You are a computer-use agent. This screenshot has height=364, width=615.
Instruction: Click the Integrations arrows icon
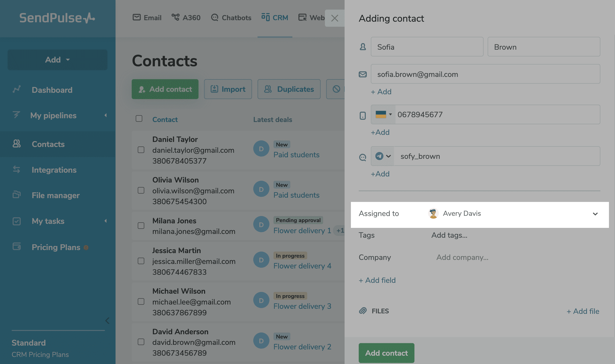click(x=17, y=170)
